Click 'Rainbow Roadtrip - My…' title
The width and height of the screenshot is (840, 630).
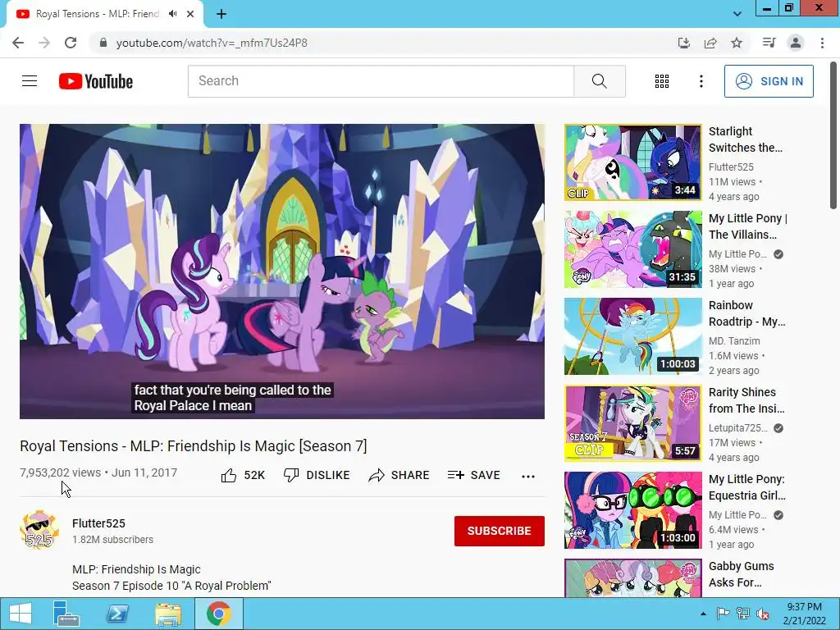pyautogui.click(x=746, y=313)
